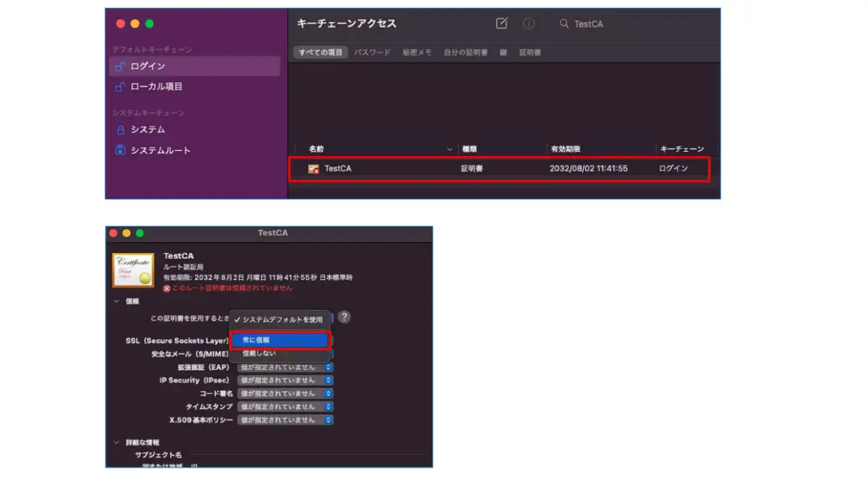The image size is (868, 480).
Task: Switch to the 鍵 tab
Action: [x=503, y=53]
